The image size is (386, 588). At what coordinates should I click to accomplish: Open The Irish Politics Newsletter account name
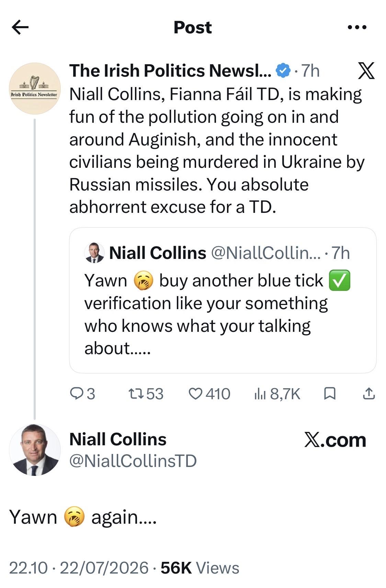(170, 71)
